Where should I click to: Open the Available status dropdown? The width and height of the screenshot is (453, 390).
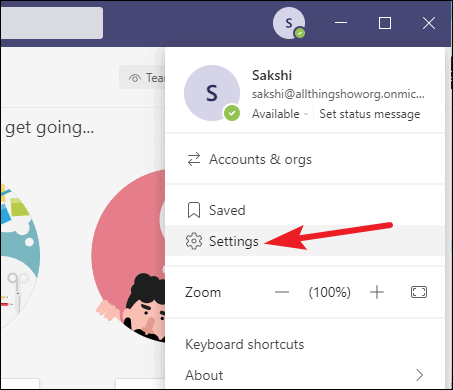[x=280, y=114]
